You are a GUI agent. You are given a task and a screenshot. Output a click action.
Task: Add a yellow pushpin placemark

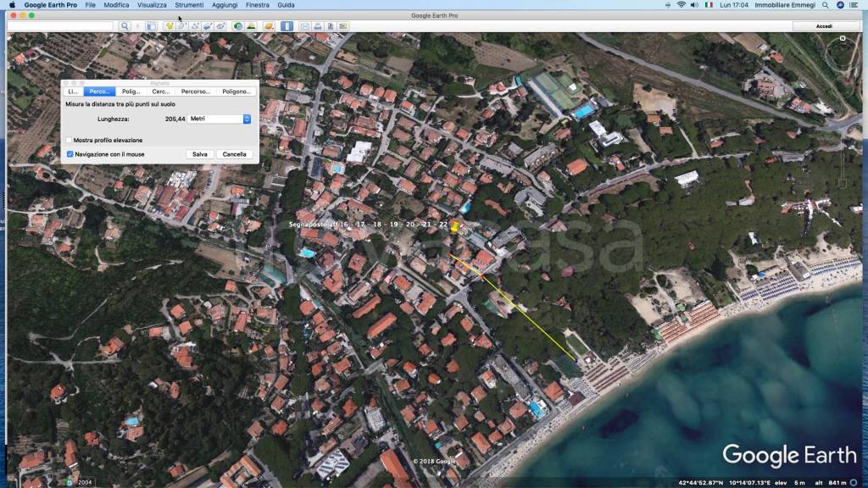click(169, 26)
